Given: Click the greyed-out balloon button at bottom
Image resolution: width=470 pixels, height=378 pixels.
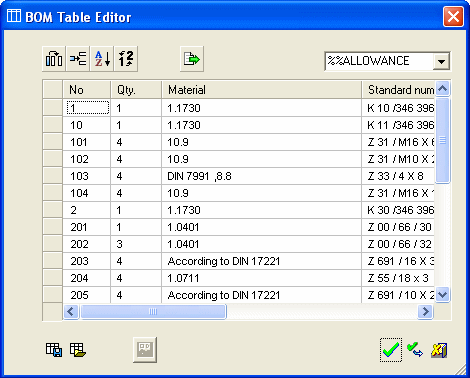Looking at the screenshot, I should pyautogui.click(x=145, y=350).
